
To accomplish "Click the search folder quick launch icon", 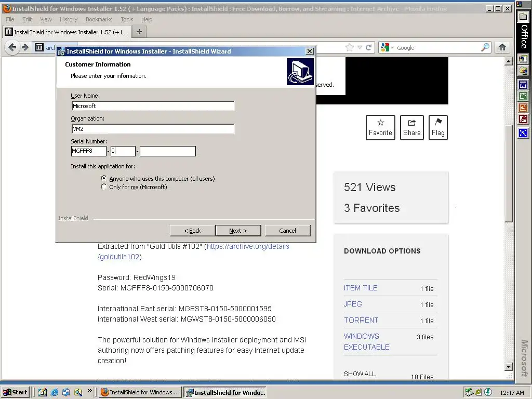I will click(x=78, y=392).
